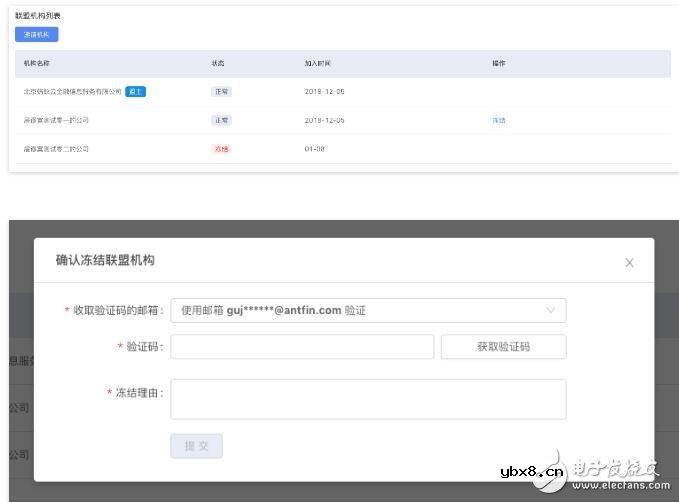Click the dropdown chevron in the email selector
The image size is (679, 502).
tap(550, 311)
